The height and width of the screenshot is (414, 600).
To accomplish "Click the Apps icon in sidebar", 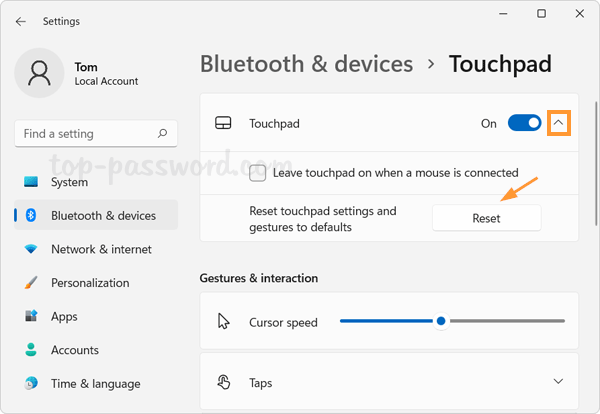I will click(x=31, y=317).
